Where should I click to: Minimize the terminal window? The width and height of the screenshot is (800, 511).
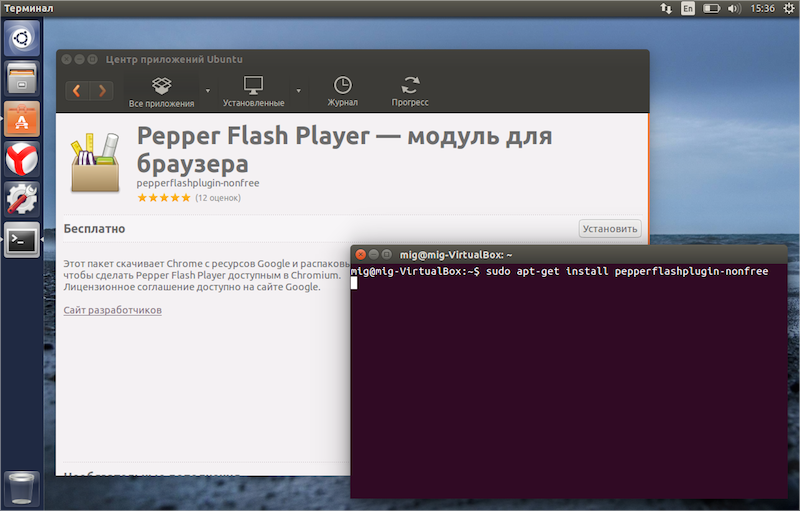pos(374,254)
